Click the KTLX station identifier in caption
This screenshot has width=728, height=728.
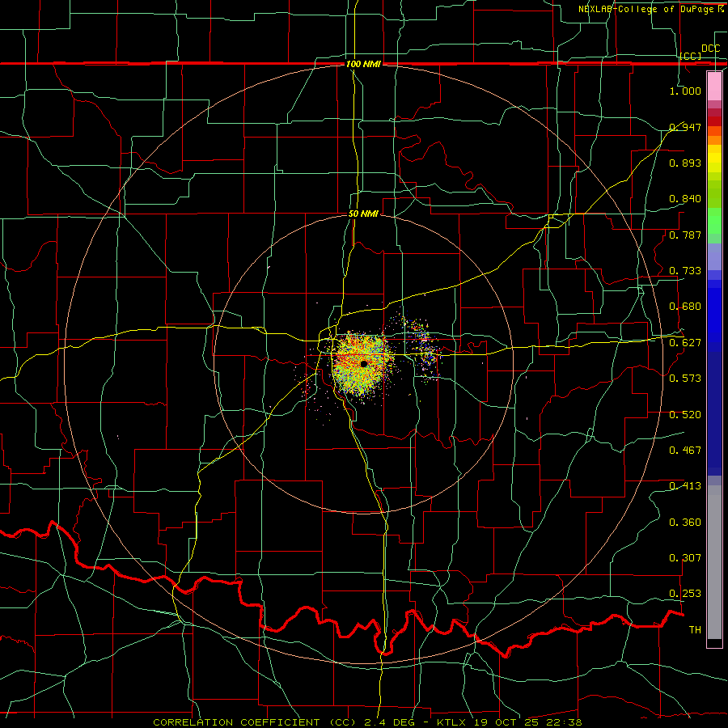point(451,722)
